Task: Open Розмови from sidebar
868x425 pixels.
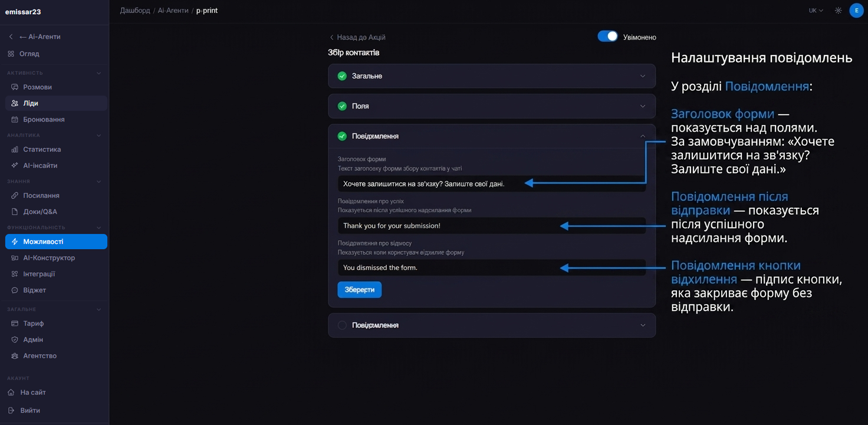Action: tap(37, 87)
